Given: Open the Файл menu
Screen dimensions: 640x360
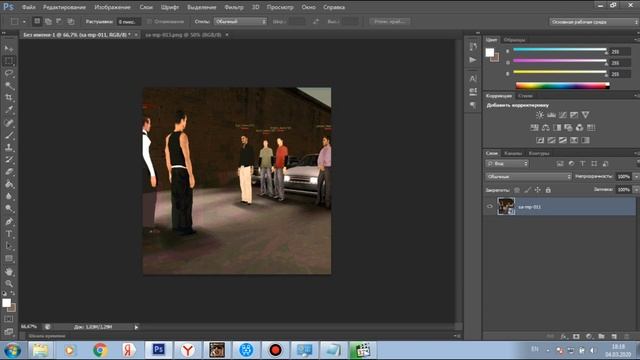Looking at the screenshot, I should coord(28,7).
